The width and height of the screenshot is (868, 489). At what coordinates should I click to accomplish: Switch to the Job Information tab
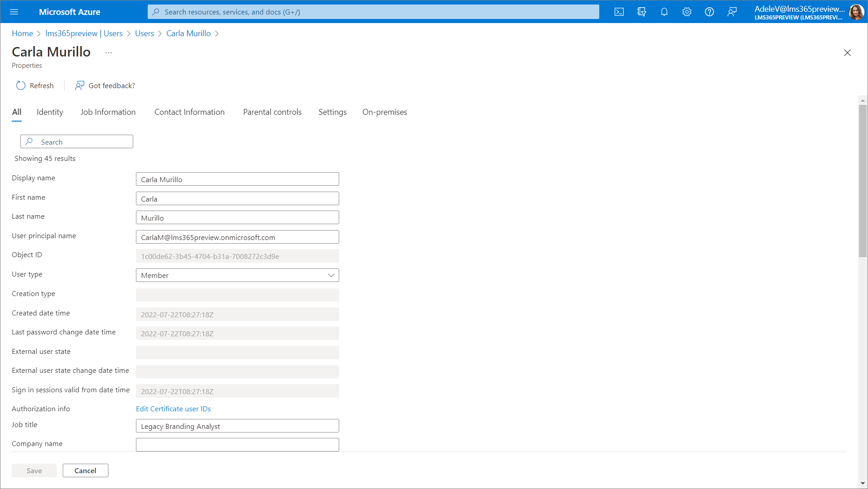click(x=108, y=112)
